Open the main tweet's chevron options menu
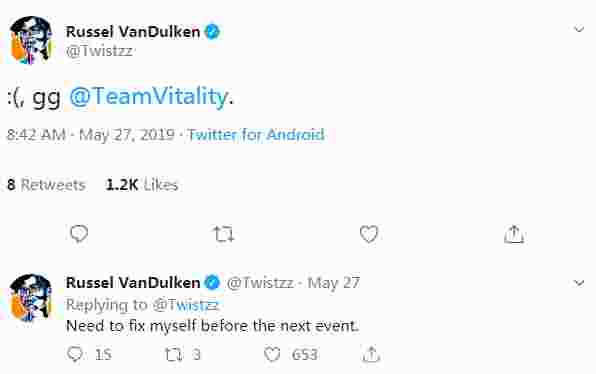The width and height of the screenshot is (596, 374). tap(579, 29)
